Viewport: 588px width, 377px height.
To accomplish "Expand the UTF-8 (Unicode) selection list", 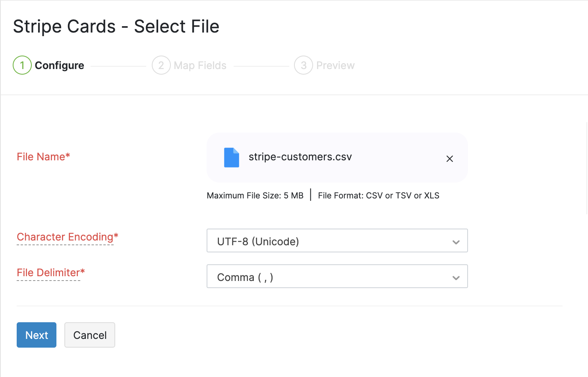I will [337, 240].
